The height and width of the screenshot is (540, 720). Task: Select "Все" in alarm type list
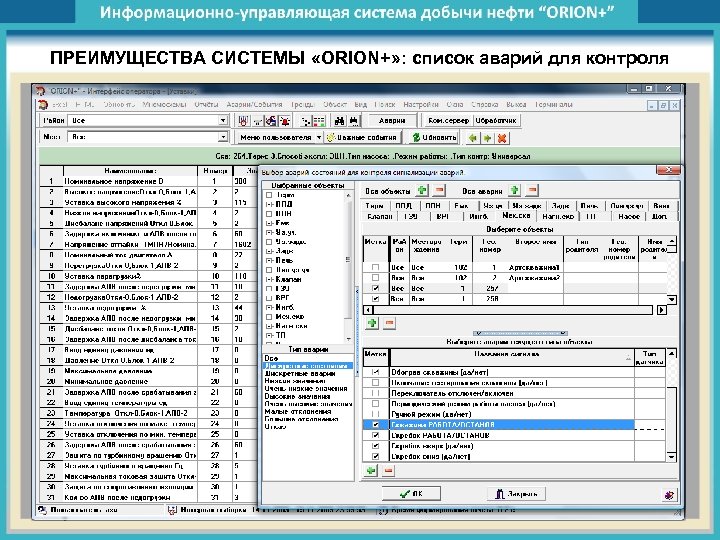pyautogui.click(x=271, y=358)
